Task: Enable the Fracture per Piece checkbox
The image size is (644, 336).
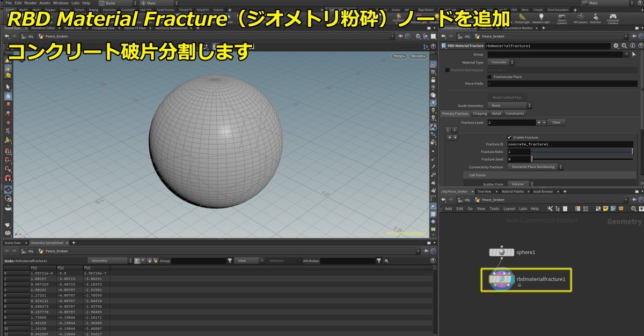Action: tap(489, 77)
